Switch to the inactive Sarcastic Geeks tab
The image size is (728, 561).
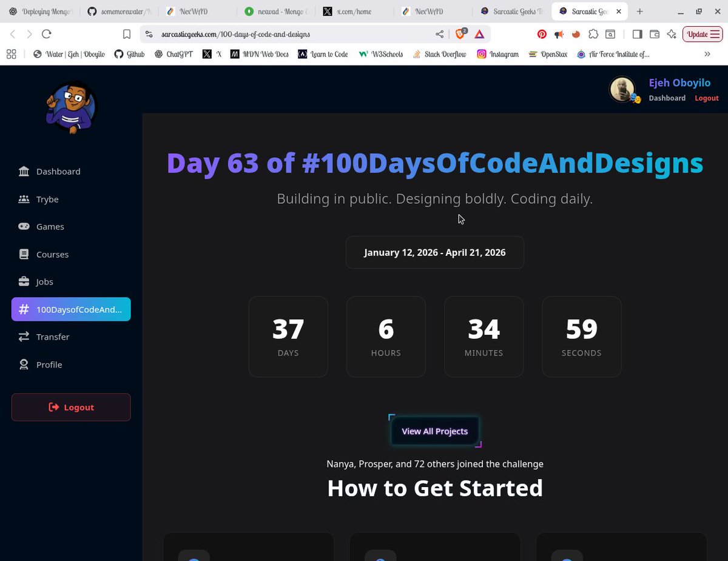[511, 12]
